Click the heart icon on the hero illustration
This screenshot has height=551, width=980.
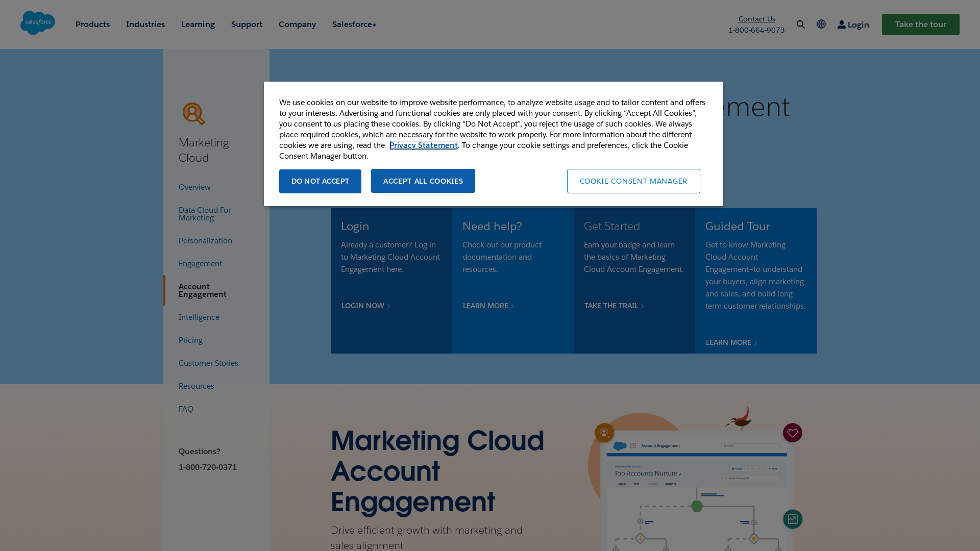pos(792,433)
